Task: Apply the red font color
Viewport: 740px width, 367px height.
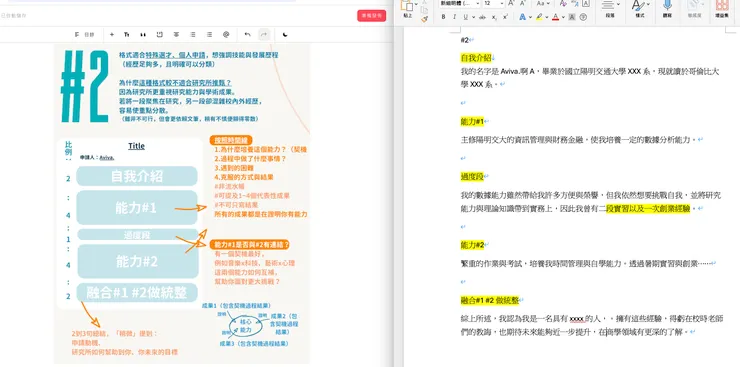Action: coord(555,17)
